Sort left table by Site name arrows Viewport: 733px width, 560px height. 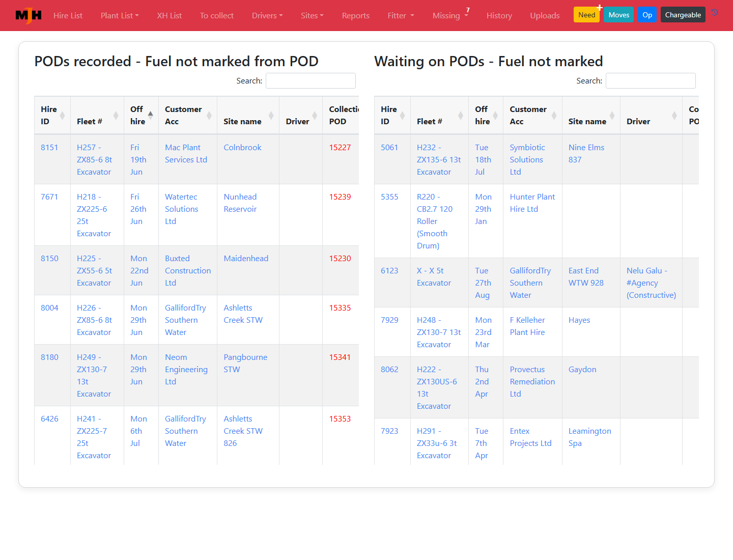[271, 116]
